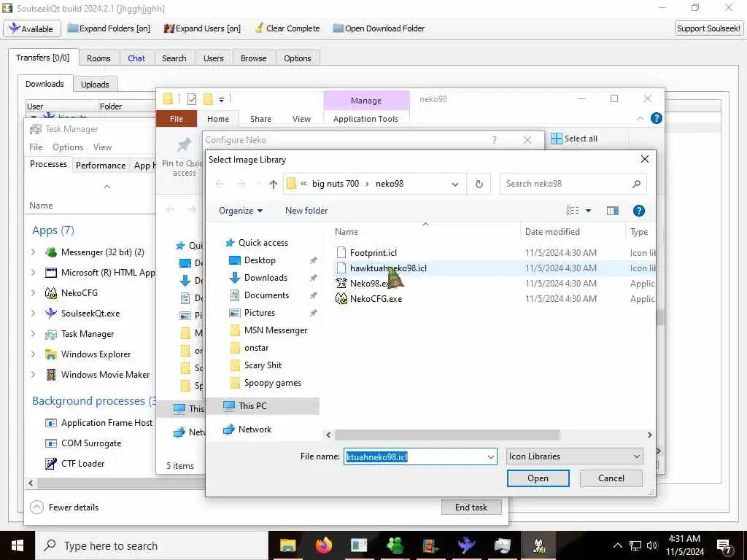
Task: Click Clear Complete in Soulseek toolbar
Action: pos(287,28)
